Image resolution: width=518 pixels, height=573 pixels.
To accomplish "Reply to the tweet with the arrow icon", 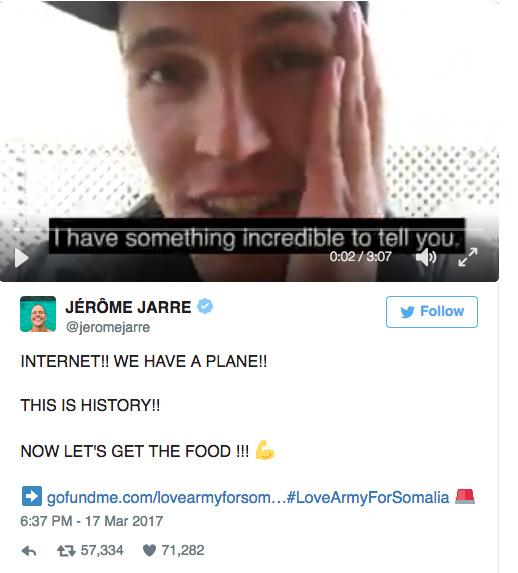I will 29,551.
